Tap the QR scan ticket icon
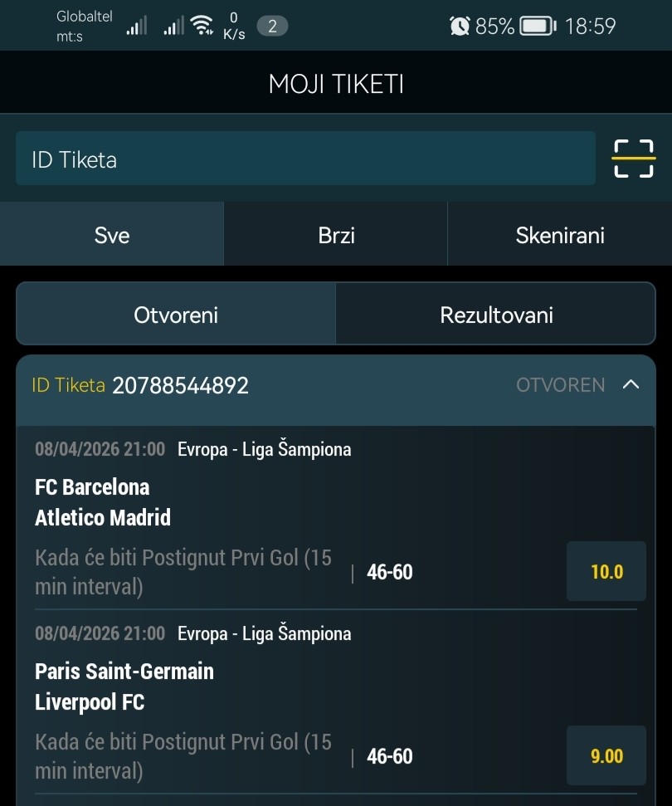This screenshot has width=672, height=806. (634, 159)
